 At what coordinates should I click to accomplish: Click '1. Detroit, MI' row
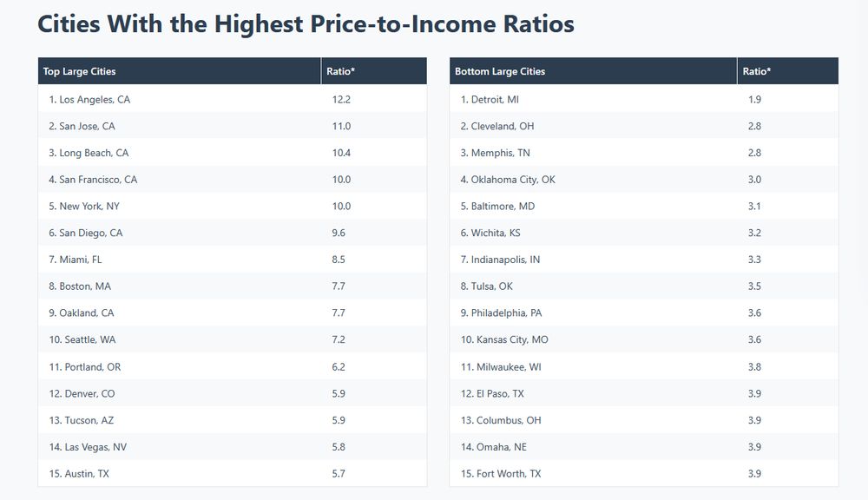click(x=644, y=100)
